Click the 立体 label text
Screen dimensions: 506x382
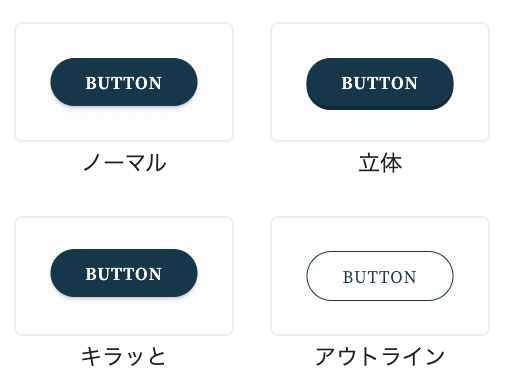[380, 163]
